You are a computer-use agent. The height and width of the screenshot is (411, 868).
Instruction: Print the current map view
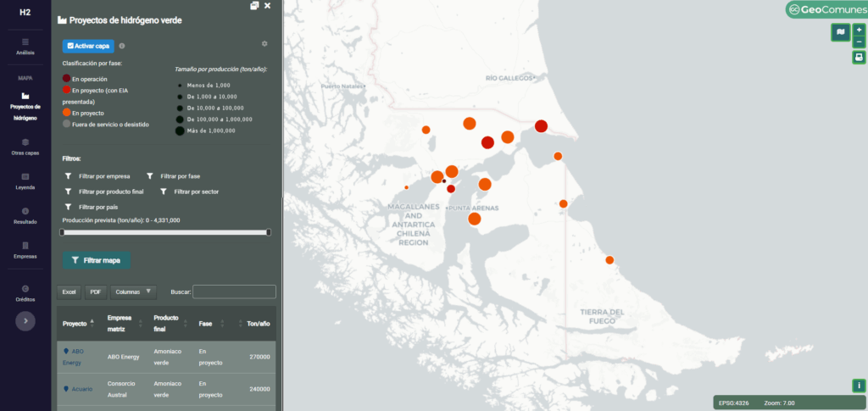tap(859, 58)
